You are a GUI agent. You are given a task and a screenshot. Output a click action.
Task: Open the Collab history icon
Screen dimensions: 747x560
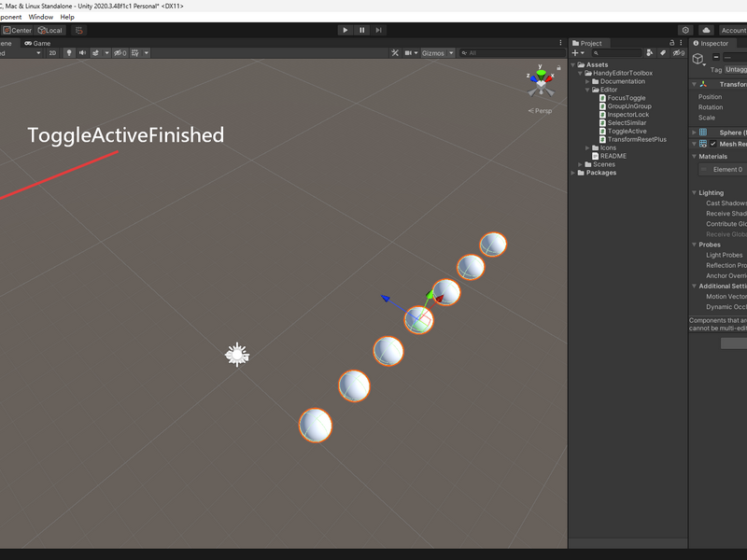(685, 30)
